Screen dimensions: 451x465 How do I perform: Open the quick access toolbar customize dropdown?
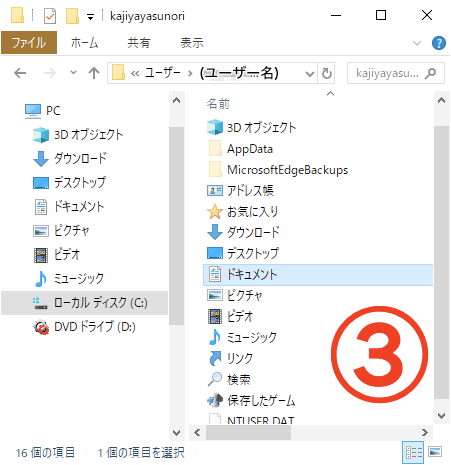coord(90,16)
